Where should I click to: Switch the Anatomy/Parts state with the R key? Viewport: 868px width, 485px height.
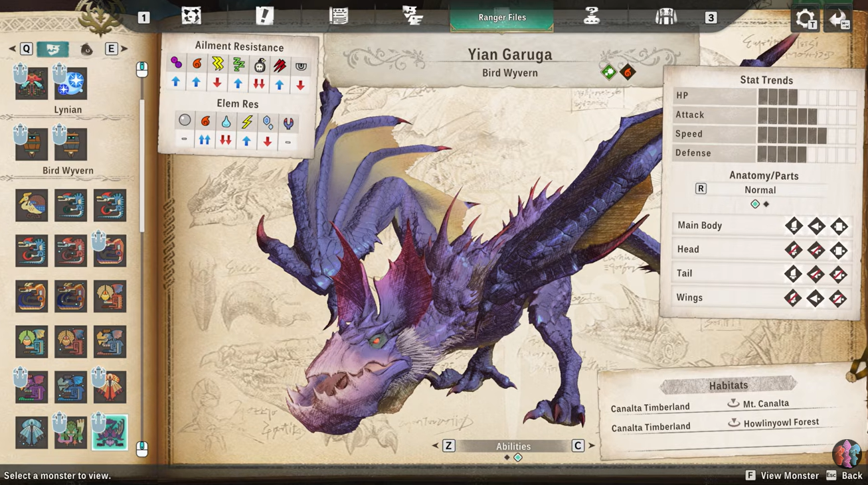pyautogui.click(x=701, y=189)
